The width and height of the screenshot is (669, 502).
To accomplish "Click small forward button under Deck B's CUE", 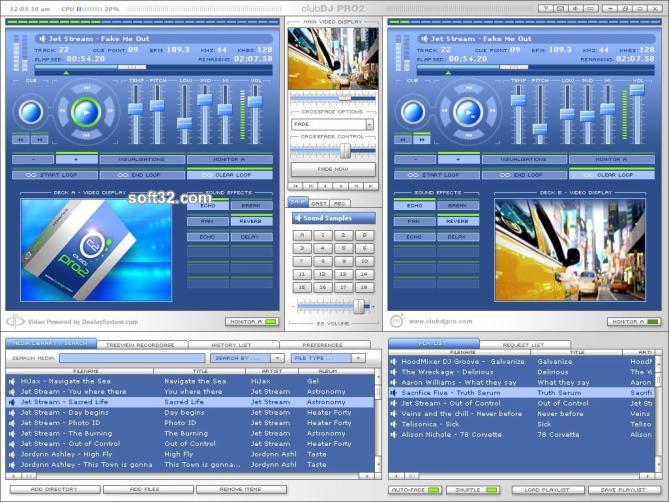I will coord(422,139).
